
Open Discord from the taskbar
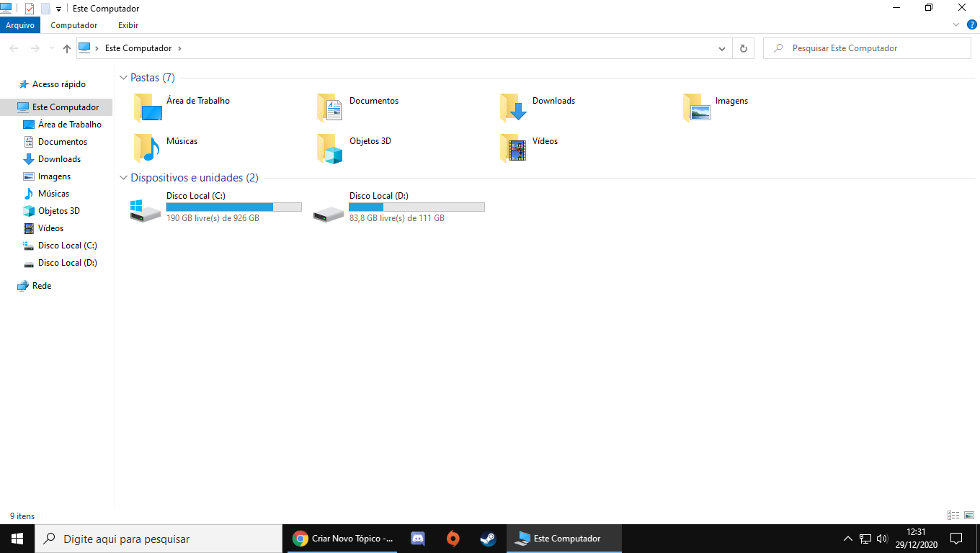[417, 539]
